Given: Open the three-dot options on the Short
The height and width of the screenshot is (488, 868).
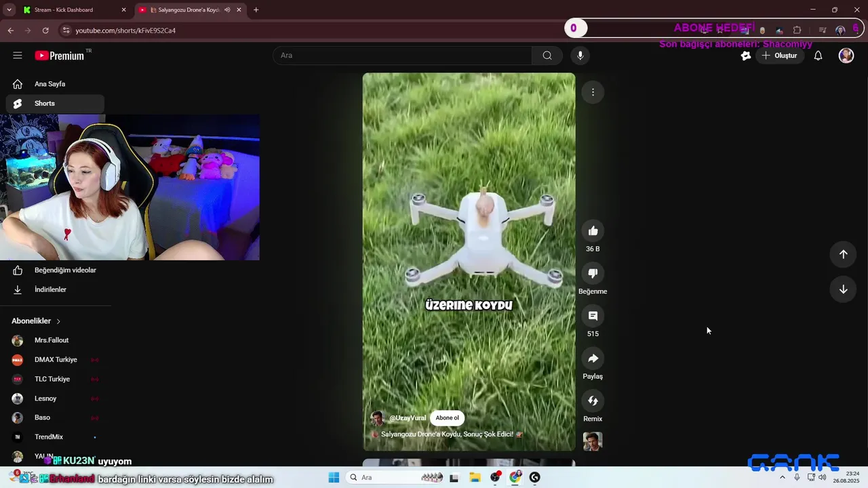Looking at the screenshot, I should pyautogui.click(x=593, y=92).
